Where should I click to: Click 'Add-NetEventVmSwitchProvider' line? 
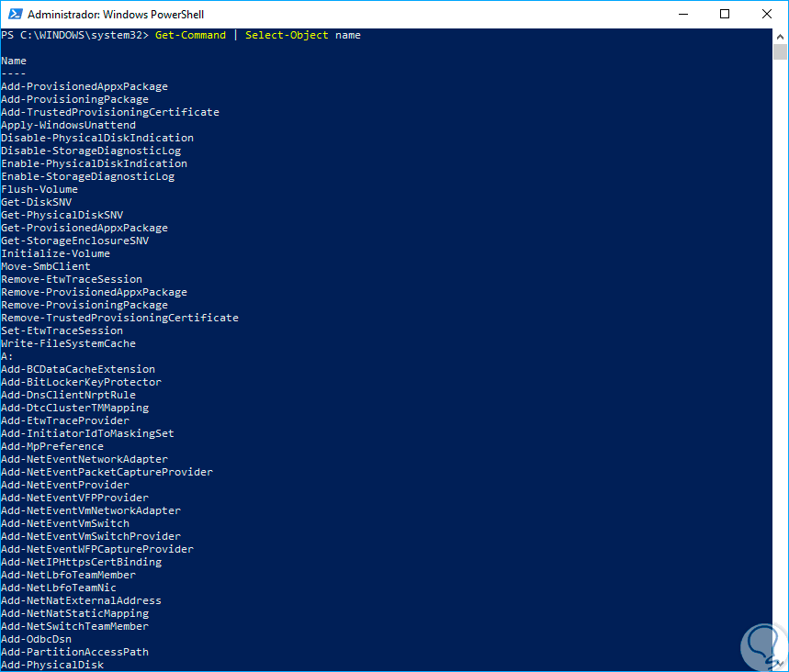tap(91, 537)
